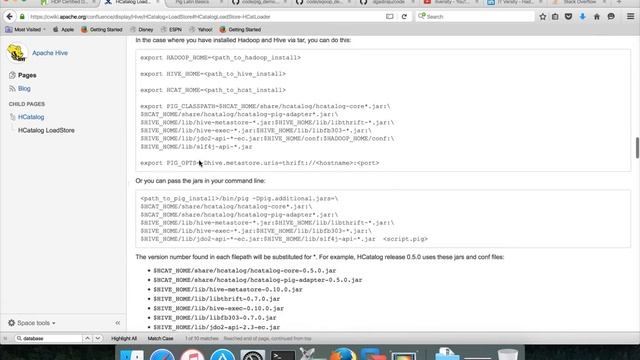Viewport: 640px width, 360px height.
Task: Click the Apache Hive bee logo
Action: click(x=17, y=53)
